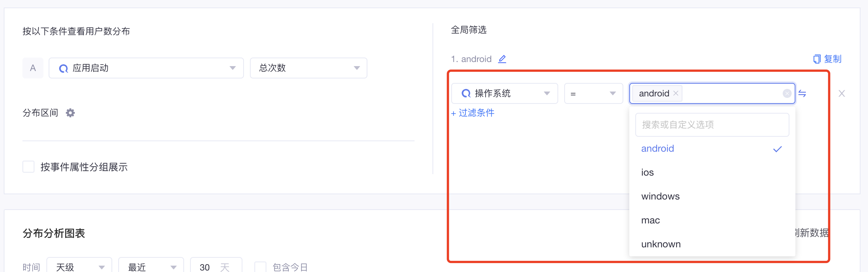Viewport: 868px width, 272px height.
Task: Select the mac option
Action: [x=712, y=220]
